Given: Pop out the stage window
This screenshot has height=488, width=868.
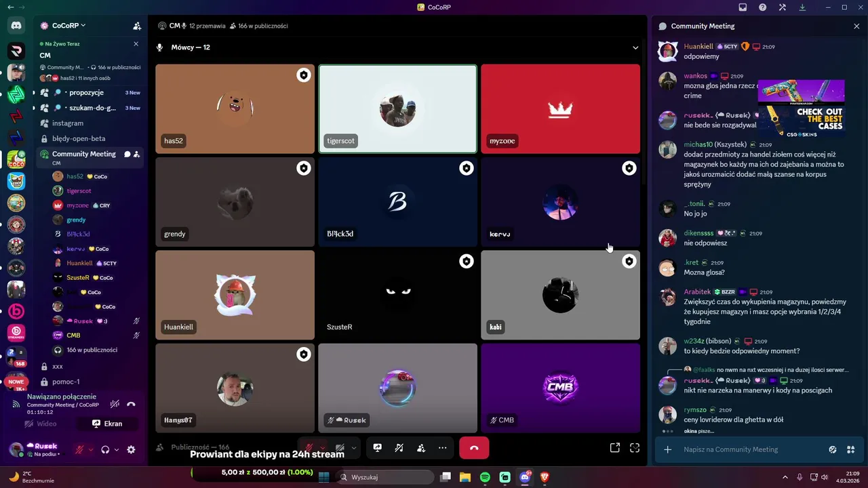Looking at the screenshot, I should [x=615, y=448].
